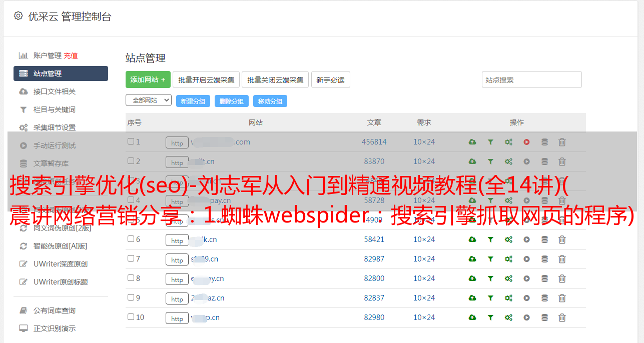Open 智能伪原创[AI版] in the sidebar
The width and height of the screenshot is (644, 343).
(61, 246)
